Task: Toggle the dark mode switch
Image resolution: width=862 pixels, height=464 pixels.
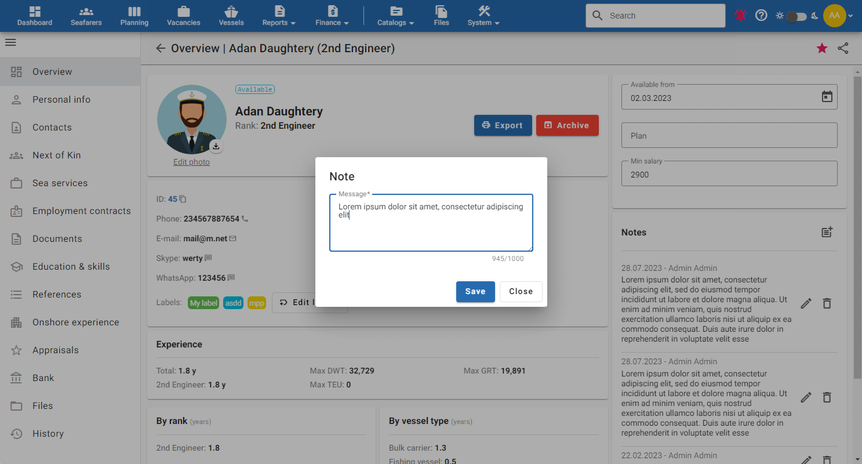Action: click(796, 16)
